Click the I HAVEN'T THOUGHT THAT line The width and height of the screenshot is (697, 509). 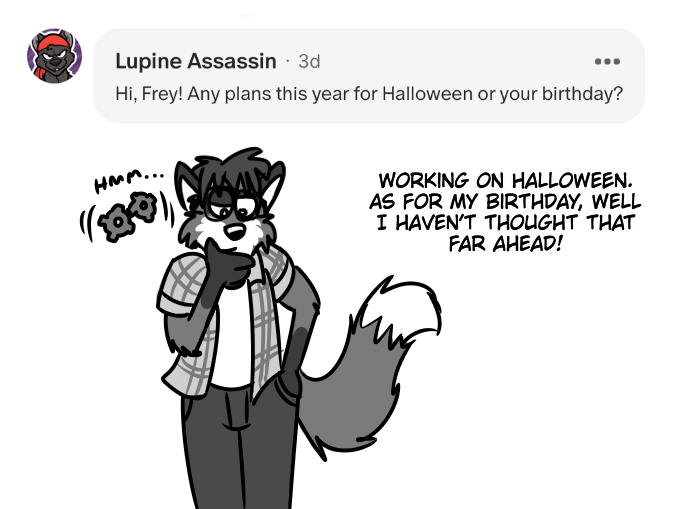point(505,223)
